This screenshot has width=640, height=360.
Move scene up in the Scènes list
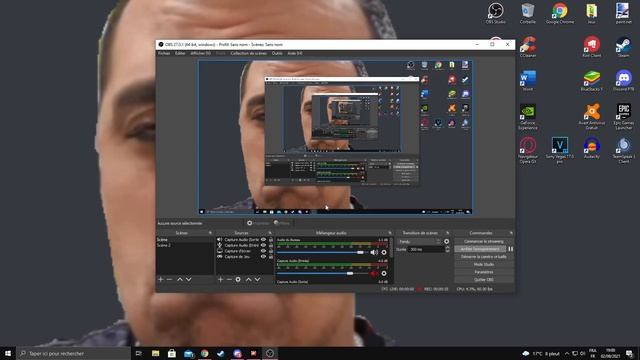point(180,280)
